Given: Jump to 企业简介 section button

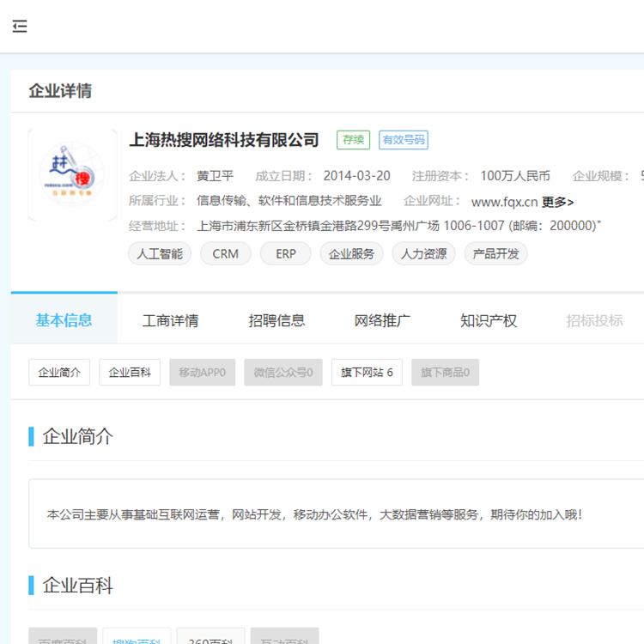Looking at the screenshot, I should point(59,372).
